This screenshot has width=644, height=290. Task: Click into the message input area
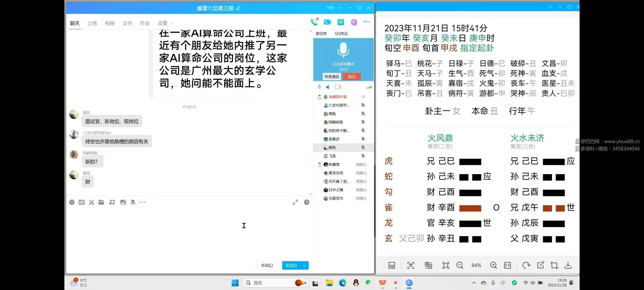point(188,231)
